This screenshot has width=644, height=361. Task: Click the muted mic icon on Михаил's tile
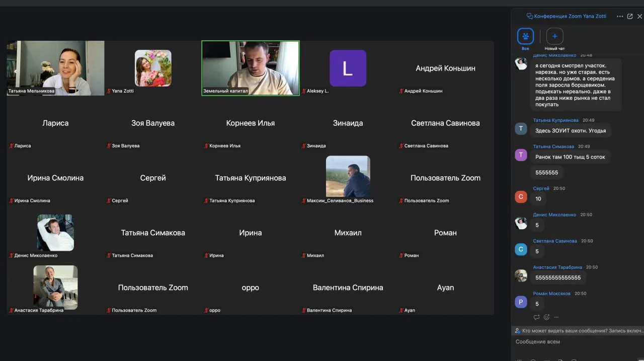click(304, 256)
